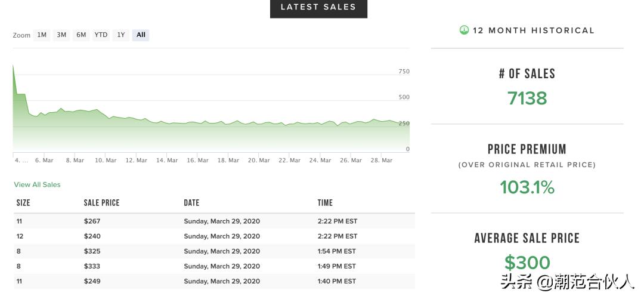The image size is (644, 299).
Task: Select the 3M zoom range
Action: pyautogui.click(x=61, y=35)
